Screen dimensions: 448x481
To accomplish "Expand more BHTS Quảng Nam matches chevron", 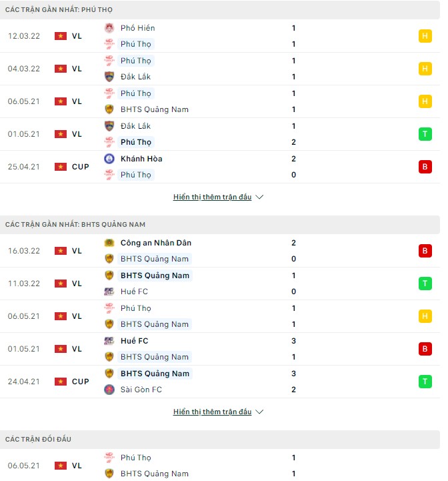I will 259,412.
